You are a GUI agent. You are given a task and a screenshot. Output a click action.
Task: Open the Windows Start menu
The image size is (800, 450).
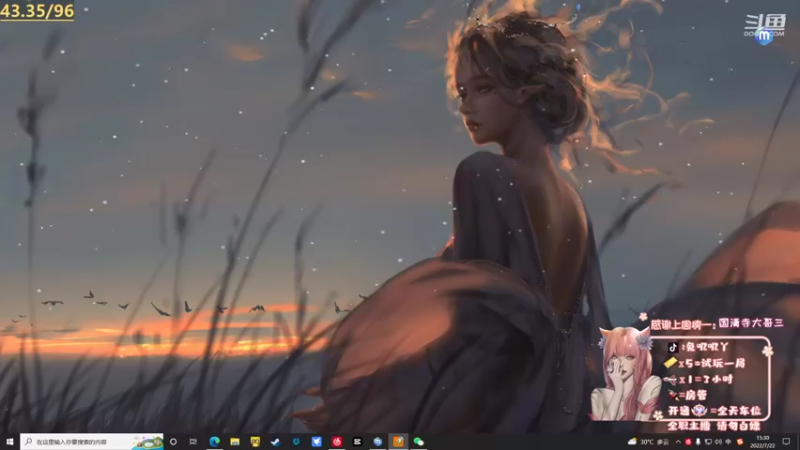coord(9,442)
